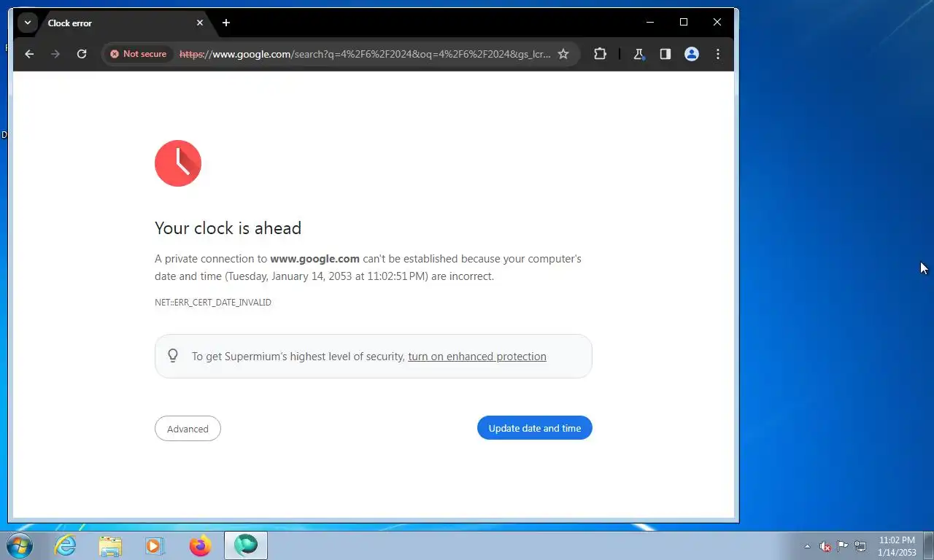Toggle the browser side panel

coord(665,54)
